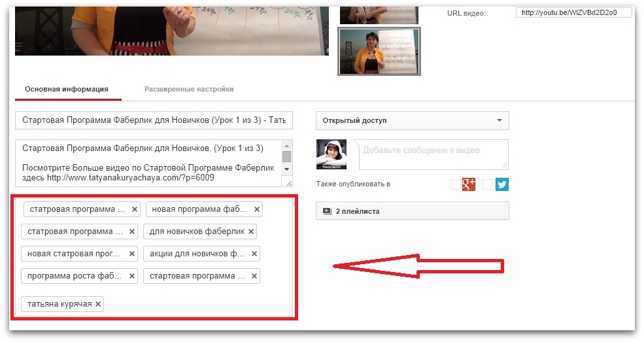Click the description scrollbar up arrow
Image resolution: width=644 pixels, height=342 pixels.
click(x=286, y=146)
